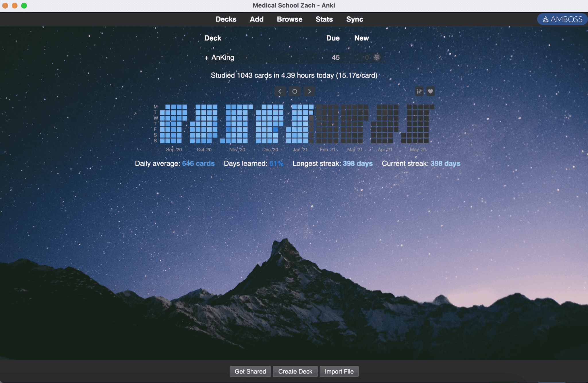
Task: Open the Add card window
Action: [x=257, y=19]
